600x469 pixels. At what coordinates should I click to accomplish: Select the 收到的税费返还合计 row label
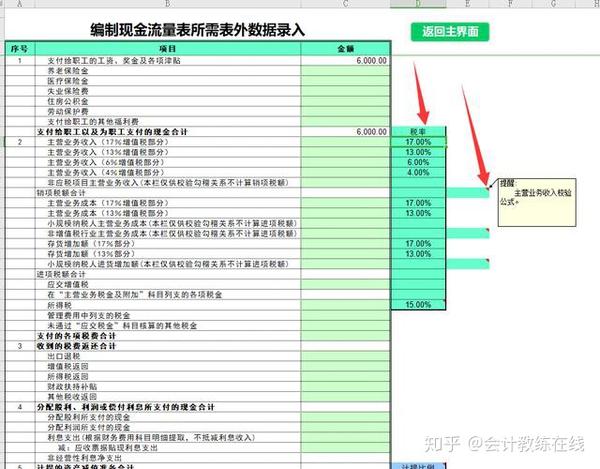pos(76,346)
